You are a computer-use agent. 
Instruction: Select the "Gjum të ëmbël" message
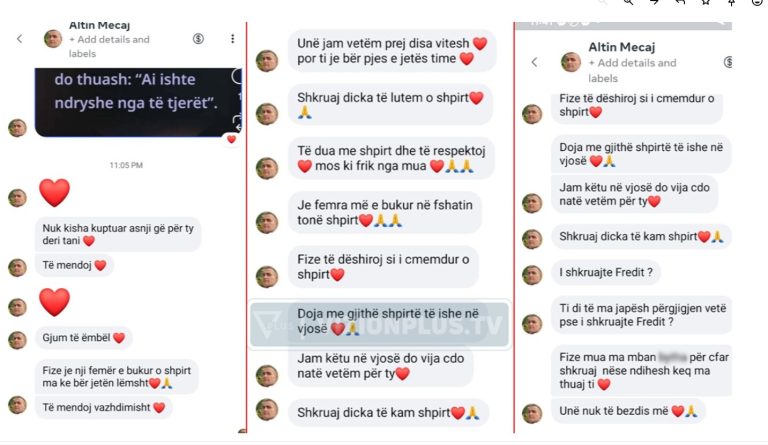point(83,338)
